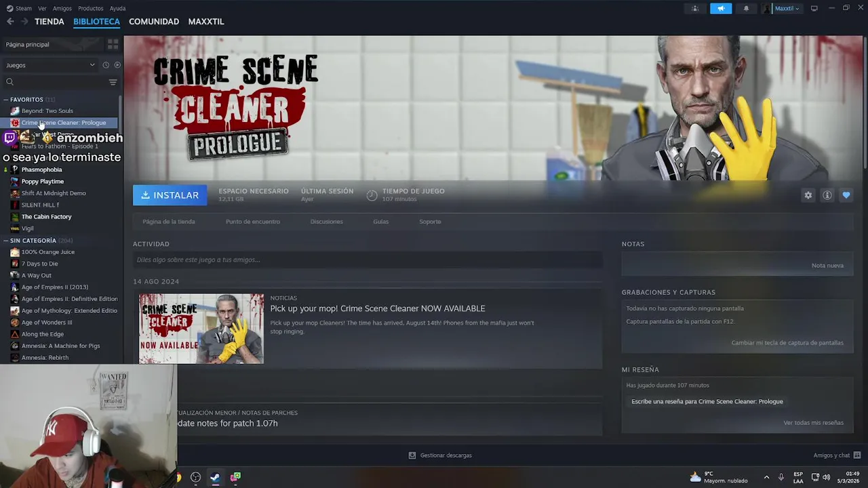Go to the TIENDA tab
This screenshot has height=488, width=868.
click(x=50, y=22)
